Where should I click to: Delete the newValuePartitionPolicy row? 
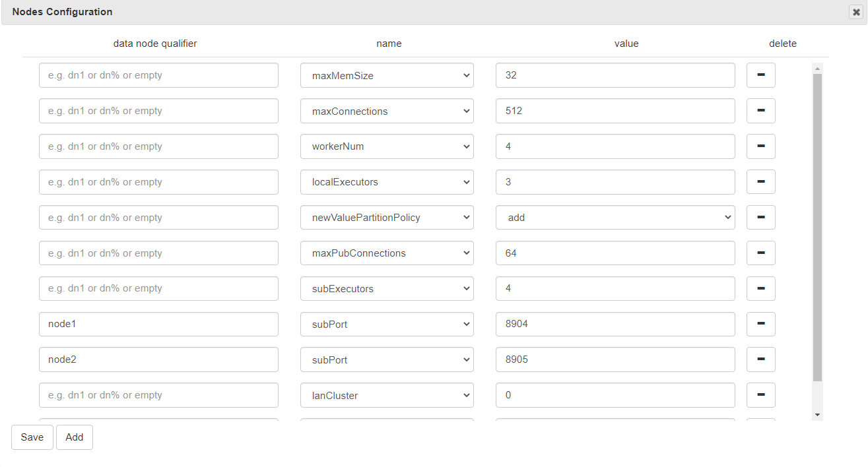pyautogui.click(x=760, y=218)
